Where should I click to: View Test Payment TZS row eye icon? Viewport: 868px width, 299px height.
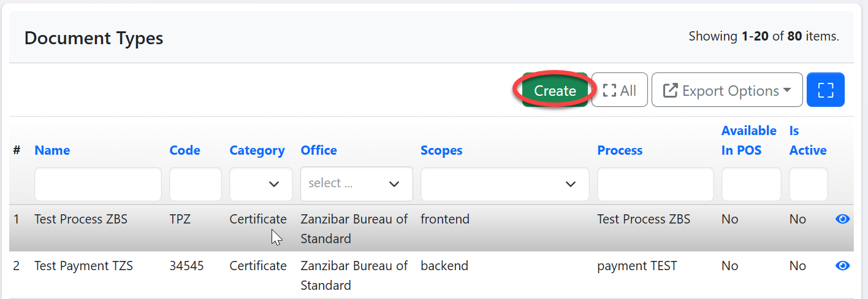tap(842, 266)
